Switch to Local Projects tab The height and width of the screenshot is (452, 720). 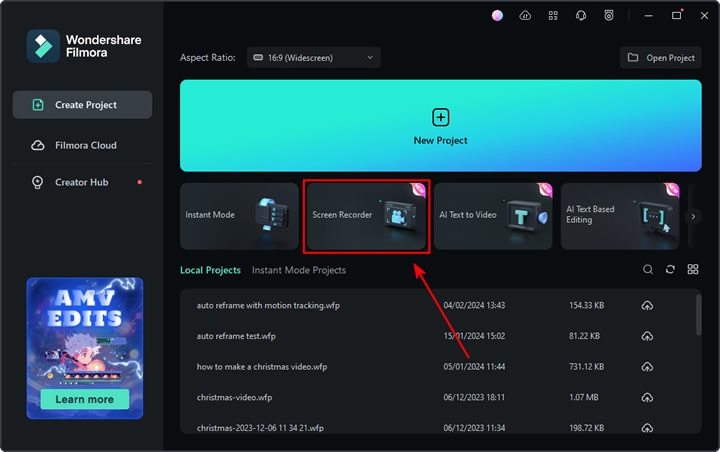[x=210, y=270]
